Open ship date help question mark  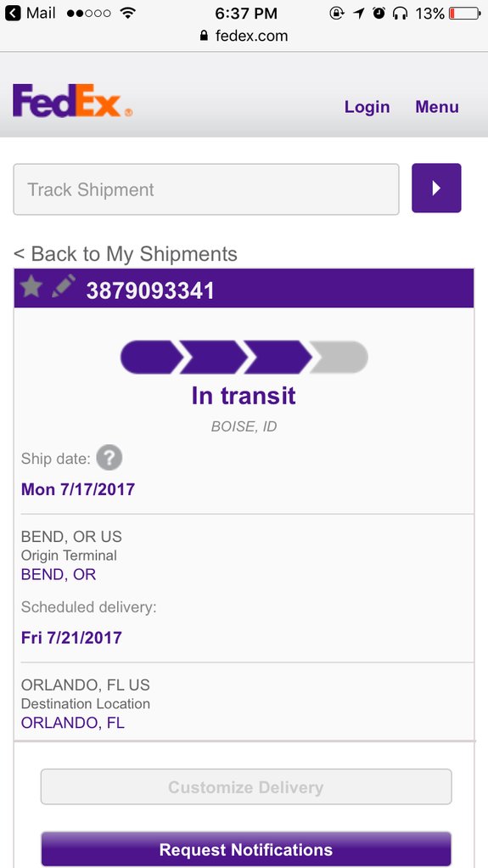coord(109,459)
